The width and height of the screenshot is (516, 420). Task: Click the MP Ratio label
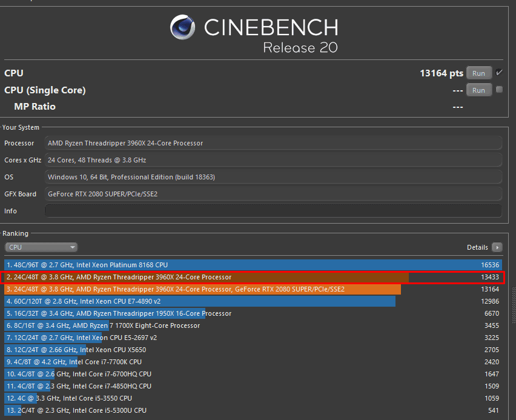pos(35,107)
